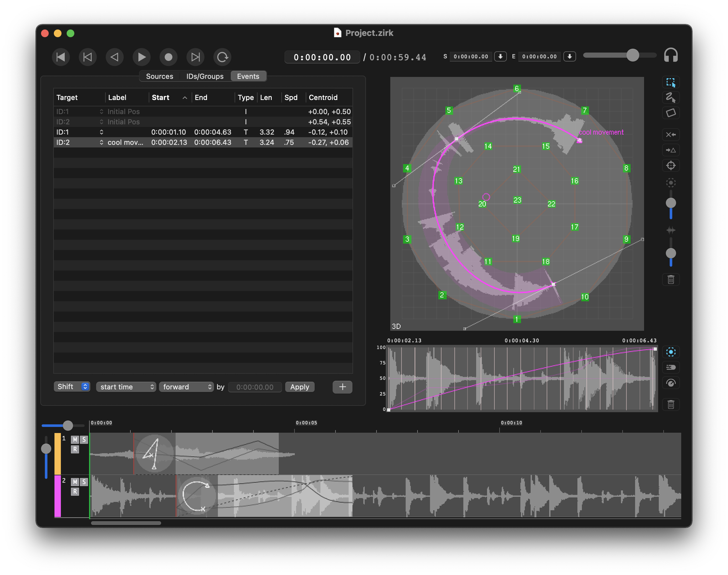Click the timeline zoom slider knob
The height and width of the screenshot is (575, 728).
(x=68, y=426)
